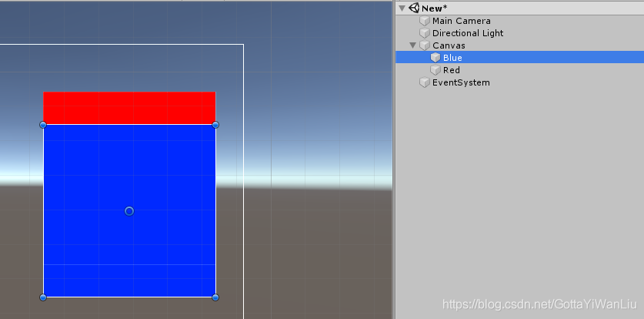Click the New* scene header row

pyautogui.click(x=519, y=8)
